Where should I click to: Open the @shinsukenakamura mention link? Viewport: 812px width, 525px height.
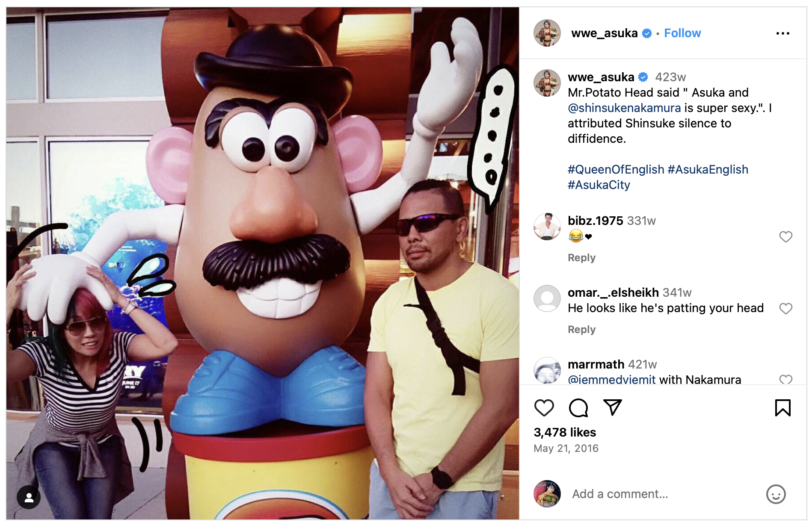point(624,108)
